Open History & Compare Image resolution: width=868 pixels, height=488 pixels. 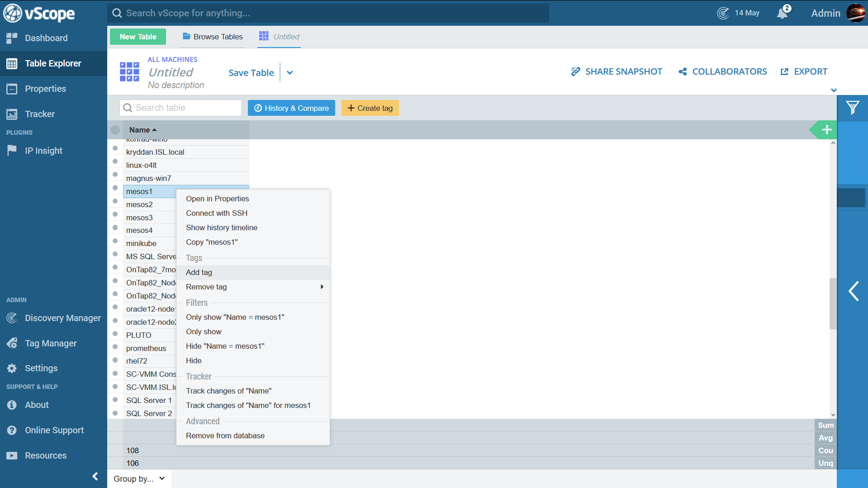(291, 108)
